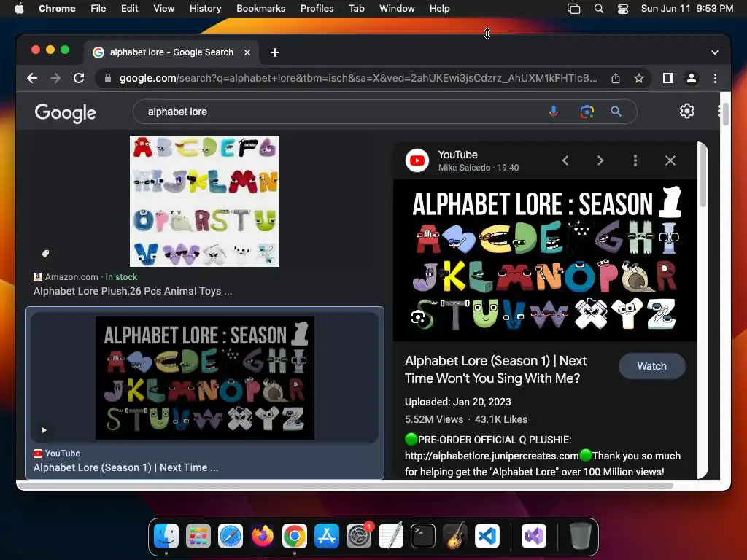
Task: Select the alphabet lore Google Search tab
Action: (171, 52)
